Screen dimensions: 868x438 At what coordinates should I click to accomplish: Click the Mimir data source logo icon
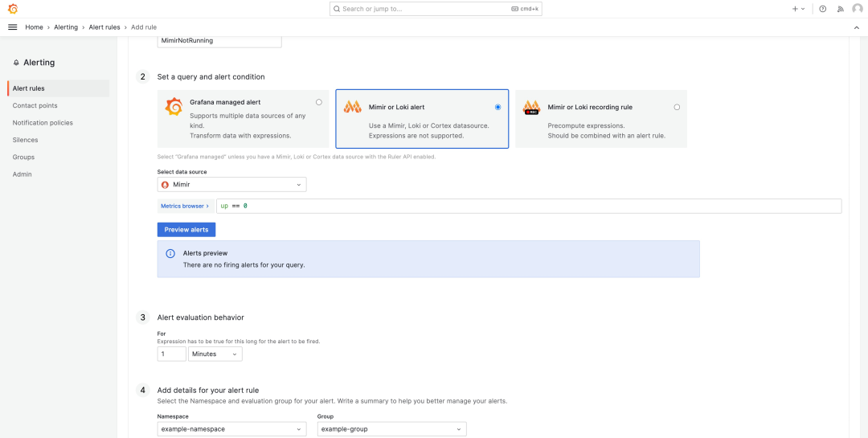point(166,185)
